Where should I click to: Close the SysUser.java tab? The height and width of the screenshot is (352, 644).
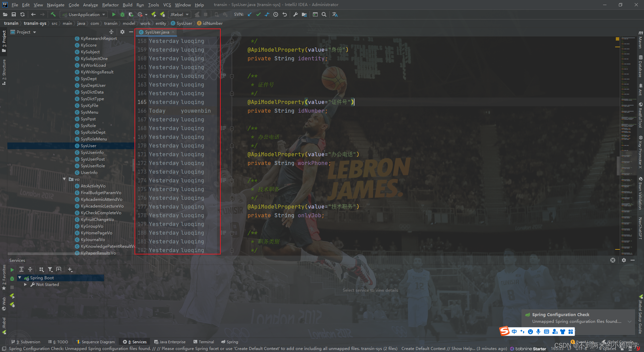pyautogui.click(x=173, y=32)
